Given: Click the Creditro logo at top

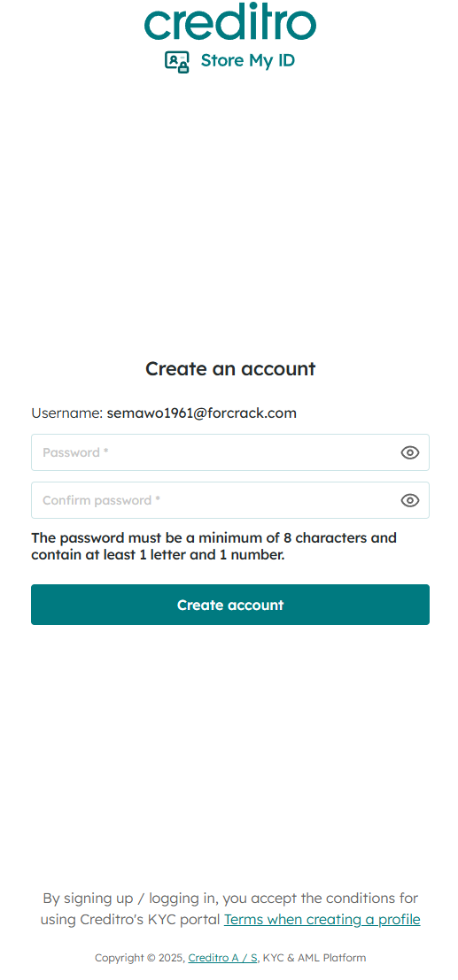Looking at the screenshot, I should coord(230,25).
